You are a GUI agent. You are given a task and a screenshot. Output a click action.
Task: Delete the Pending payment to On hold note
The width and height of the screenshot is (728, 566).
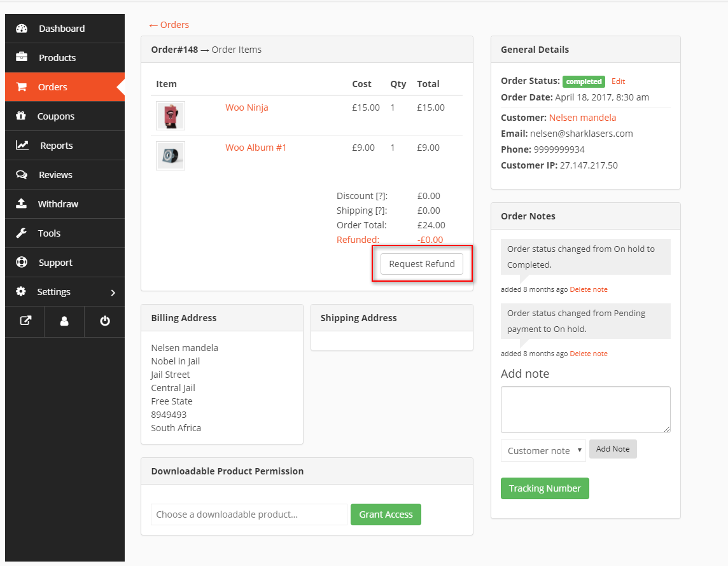click(588, 354)
